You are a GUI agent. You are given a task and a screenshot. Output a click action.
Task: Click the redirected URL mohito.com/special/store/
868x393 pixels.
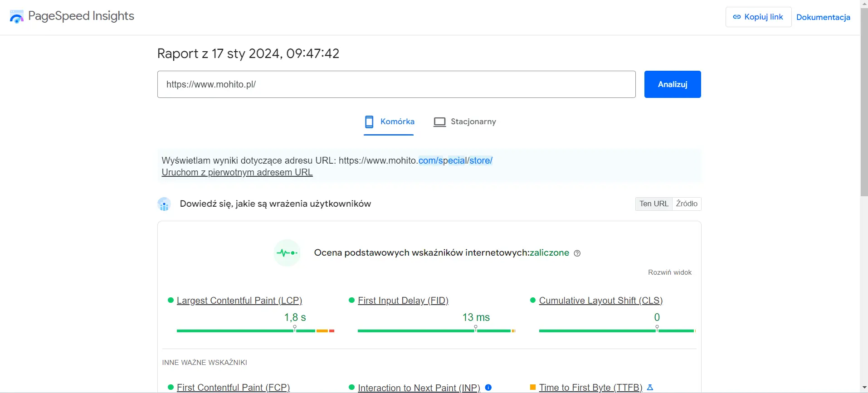(x=415, y=160)
